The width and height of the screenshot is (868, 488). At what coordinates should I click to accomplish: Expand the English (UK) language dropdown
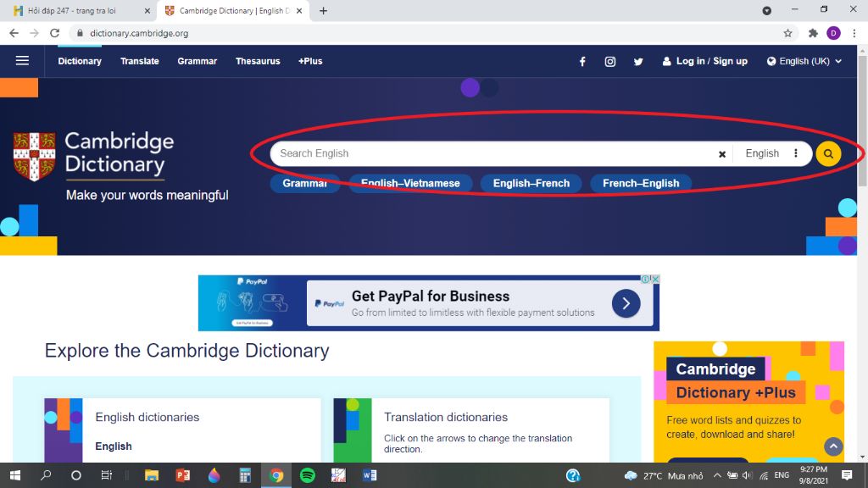pos(804,61)
